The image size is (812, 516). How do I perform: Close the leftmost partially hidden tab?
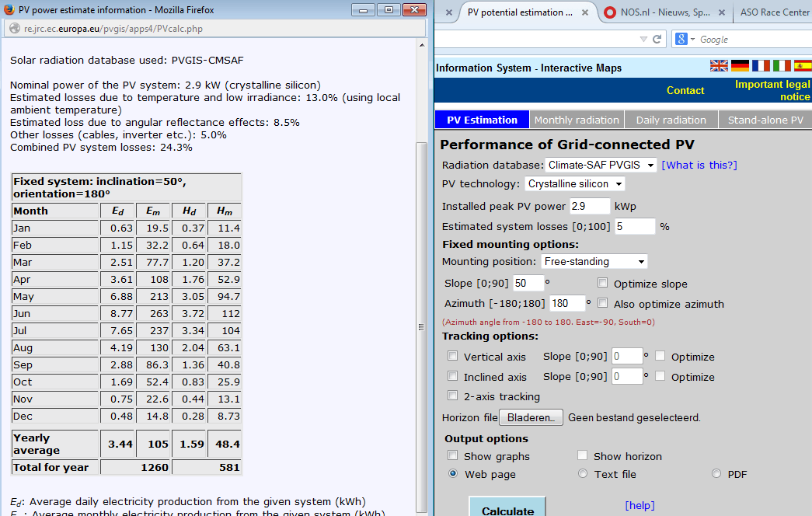[x=449, y=12]
